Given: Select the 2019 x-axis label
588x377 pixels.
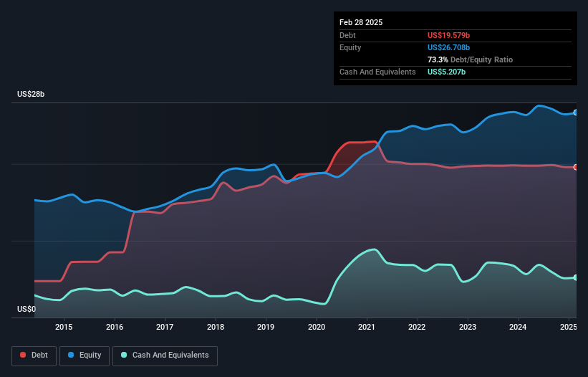Looking at the screenshot, I should coord(266,327).
